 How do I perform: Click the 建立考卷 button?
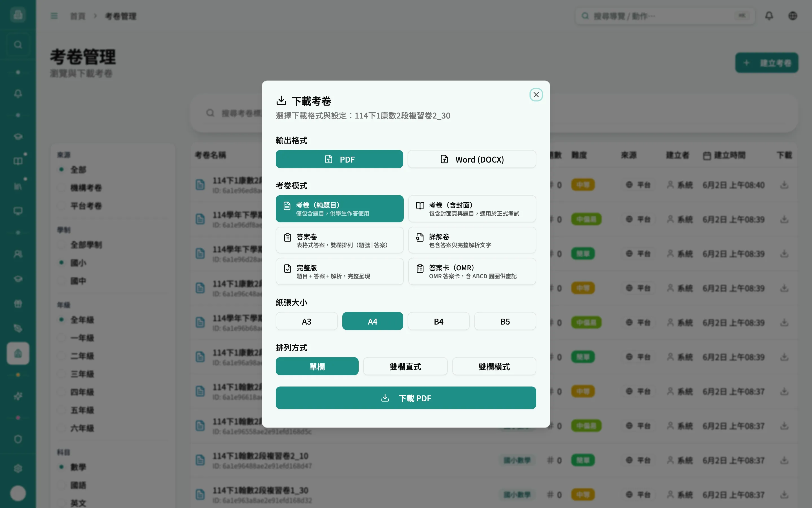[x=766, y=63]
